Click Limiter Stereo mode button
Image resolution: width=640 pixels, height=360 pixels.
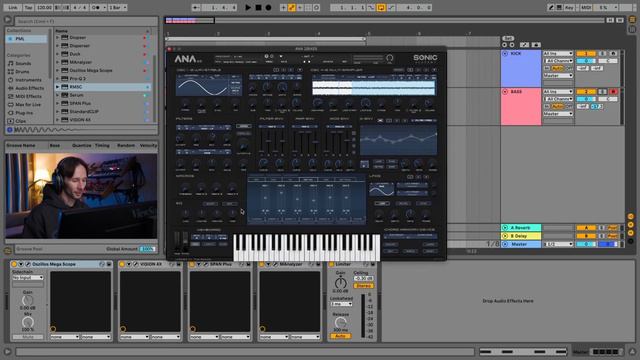363,286
